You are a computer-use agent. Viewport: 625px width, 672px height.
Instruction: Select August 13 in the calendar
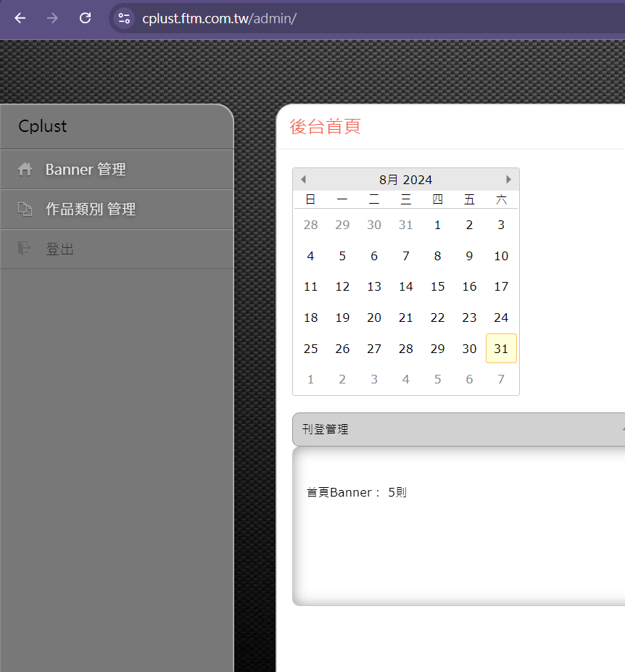[374, 286]
